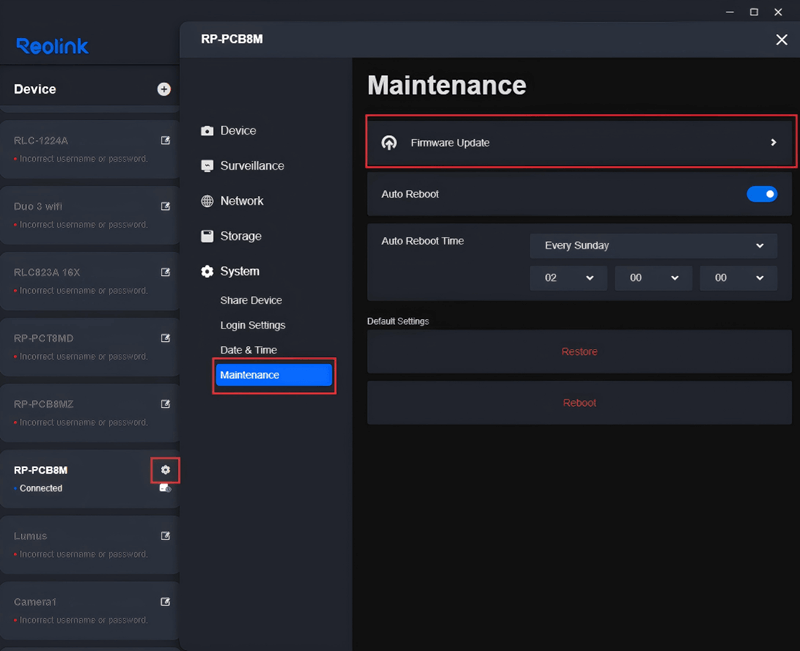Click edit icon next to RP-PCT8MD
This screenshot has height=651, width=800.
(166, 338)
